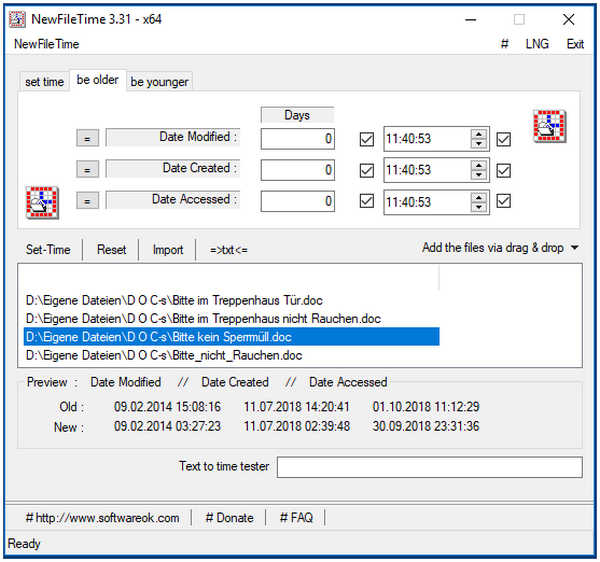Screen dimensions: 600x562
Task: Open the NewFileTime menu
Action: pos(47,44)
